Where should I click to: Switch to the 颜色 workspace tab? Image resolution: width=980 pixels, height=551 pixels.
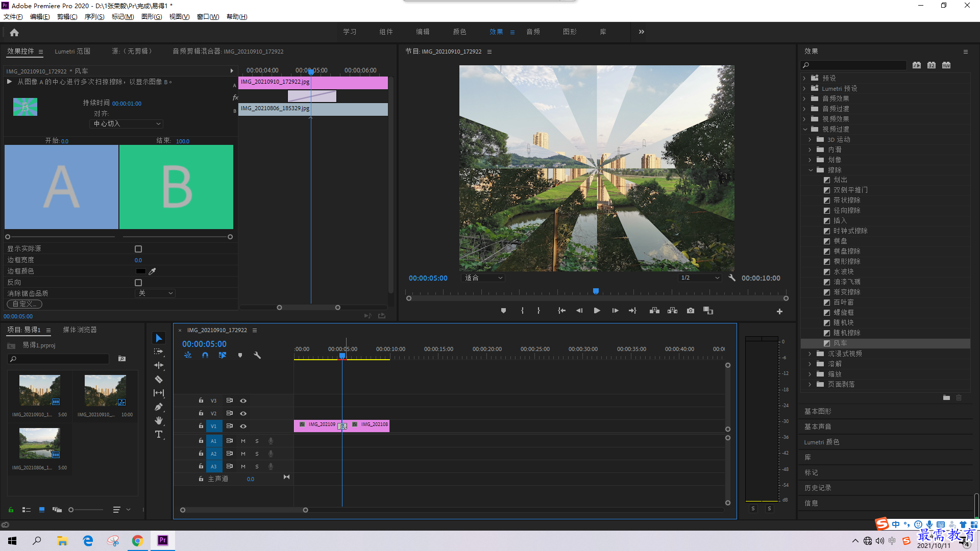[x=459, y=32]
